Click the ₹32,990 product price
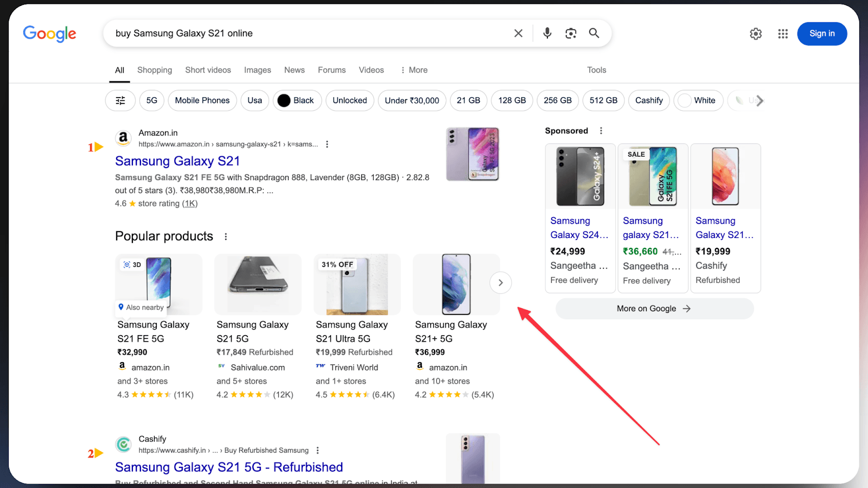Viewport: 868px width, 488px height. 132,352
